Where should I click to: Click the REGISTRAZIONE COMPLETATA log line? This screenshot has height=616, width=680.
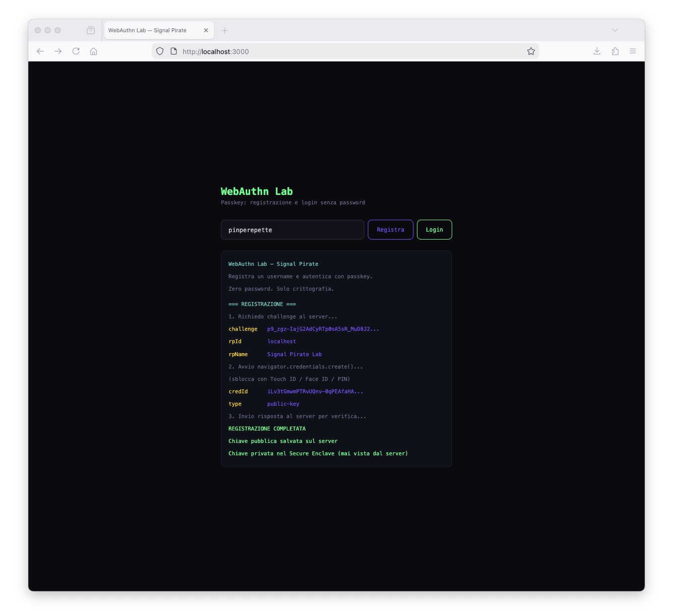(267, 428)
